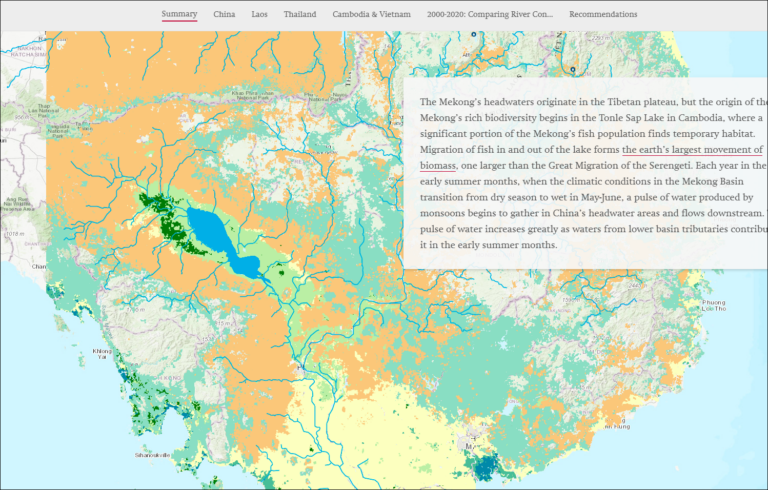Open the Cambodia & Vietnam tab
This screenshot has width=768, height=490.
pos(371,14)
